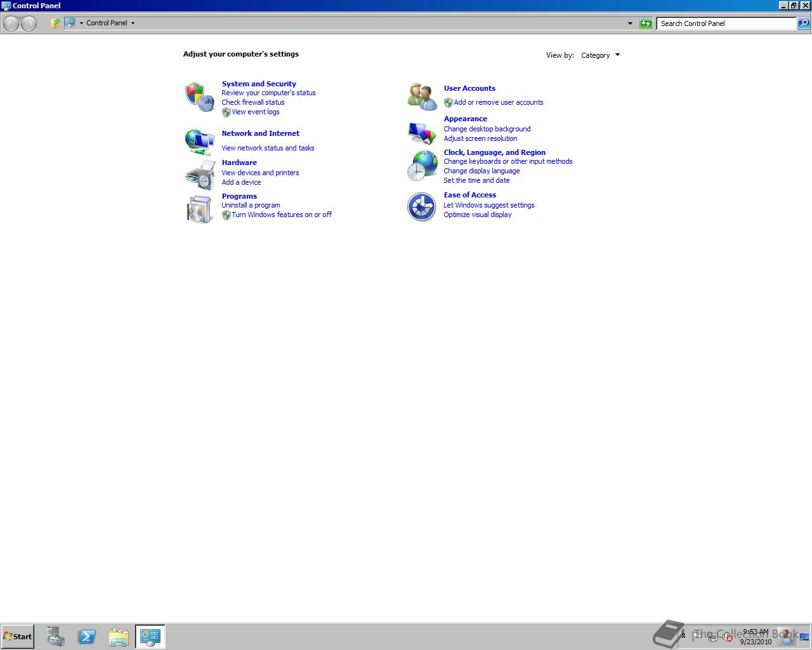This screenshot has width=812, height=650.
Task: Click the network tray icon
Action: pos(712,636)
